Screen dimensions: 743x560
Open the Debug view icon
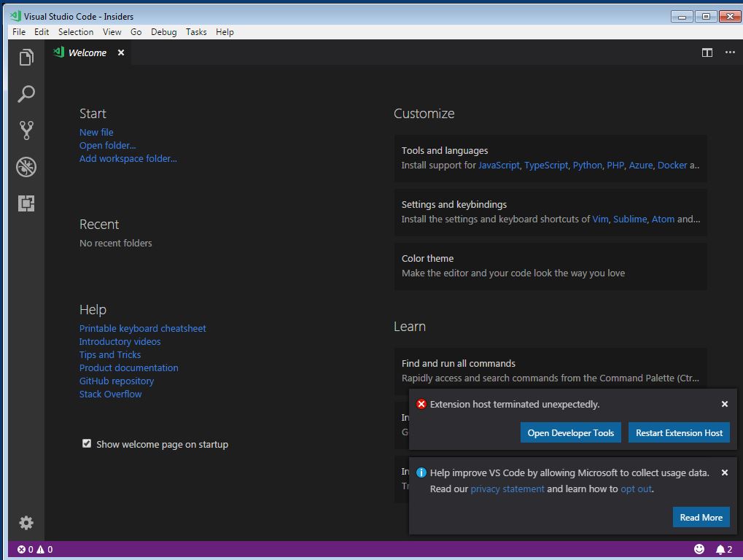tap(26, 167)
